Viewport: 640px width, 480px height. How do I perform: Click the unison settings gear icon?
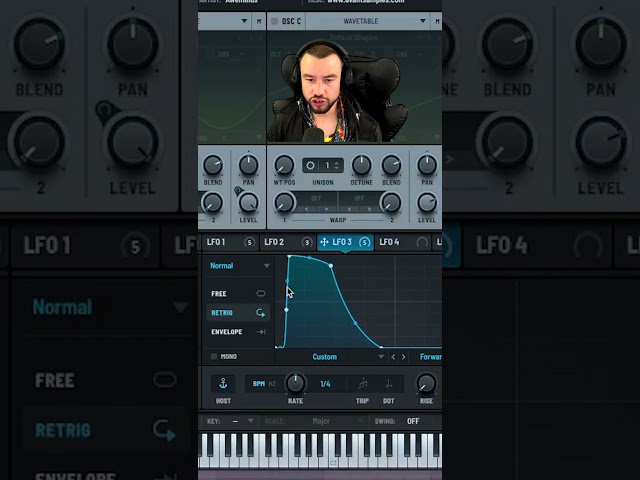click(x=310, y=165)
